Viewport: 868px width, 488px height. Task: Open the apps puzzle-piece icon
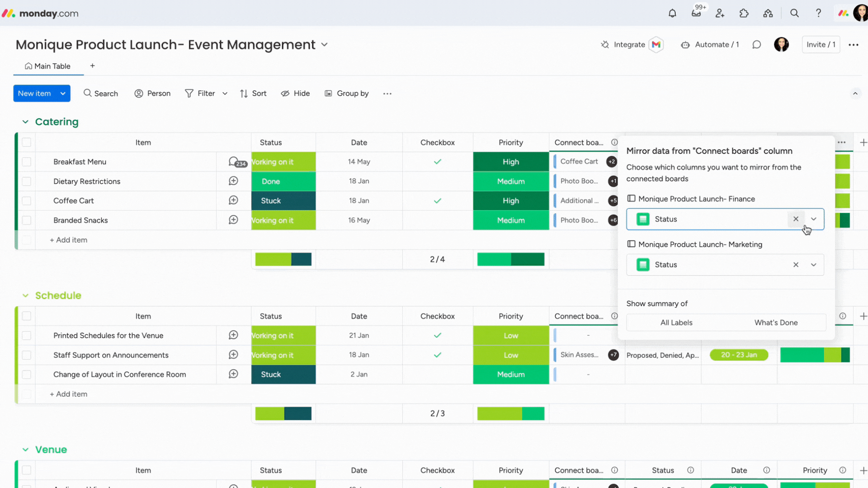[744, 13]
